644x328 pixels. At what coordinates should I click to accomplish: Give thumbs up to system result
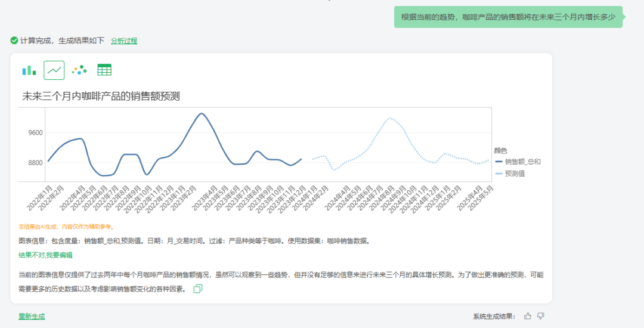528,316
